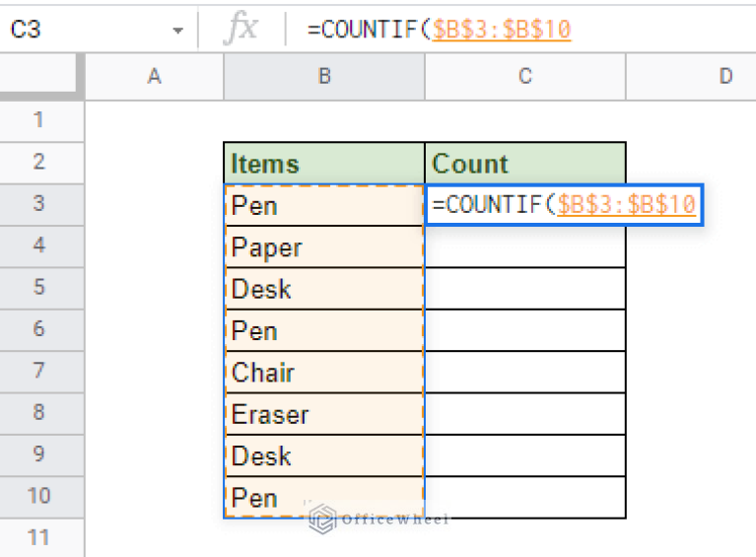Select the Eraser cell
This screenshot has width=756, height=557.
324,414
